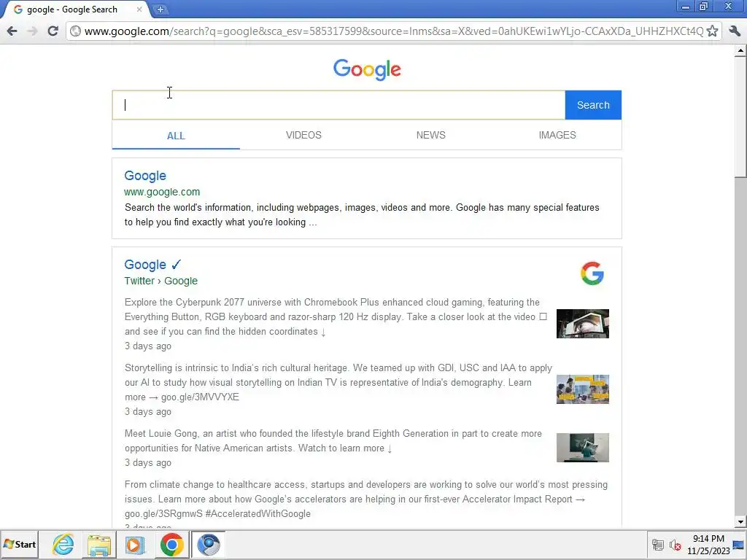Click the Meet Louie Gong tweet text
Screen dimensions: 747x560
point(333,441)
